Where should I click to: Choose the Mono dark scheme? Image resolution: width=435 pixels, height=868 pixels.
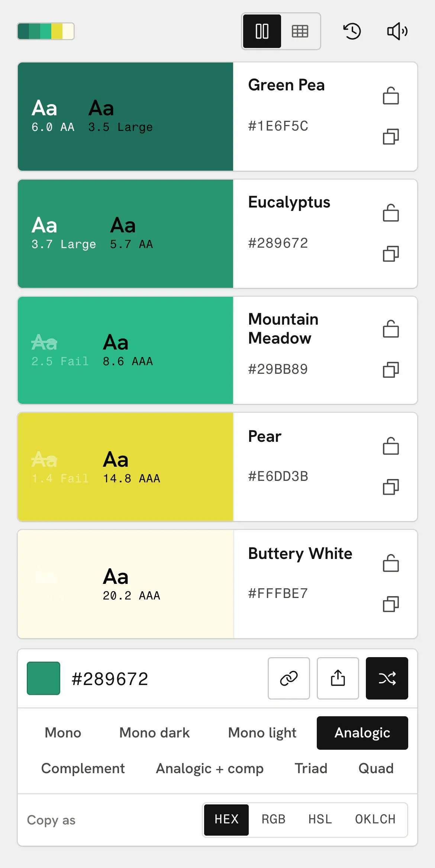pos(154,733)
